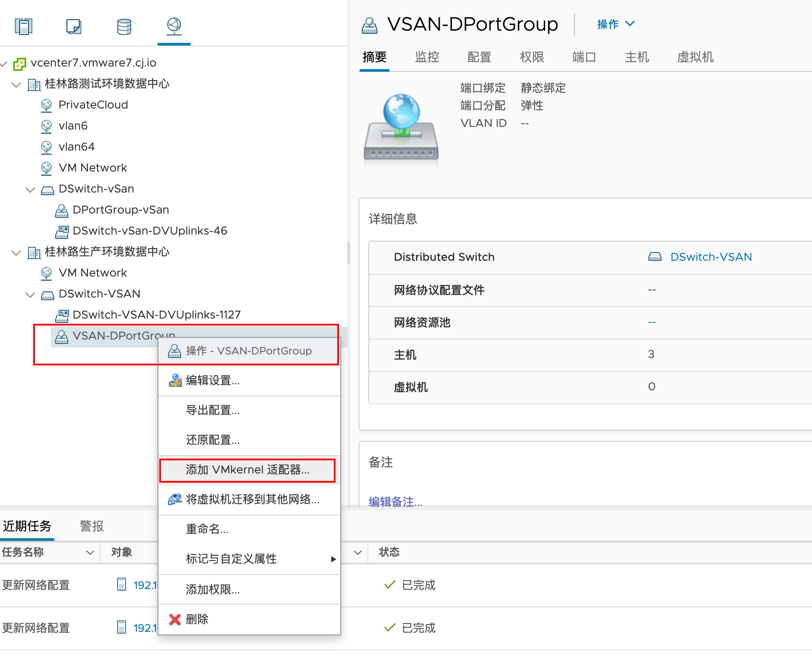The width and height of the screenshot is (812, 659).
Task: Click the port group icon for DPortGroup-vSan
Action: tap(62, 210)
